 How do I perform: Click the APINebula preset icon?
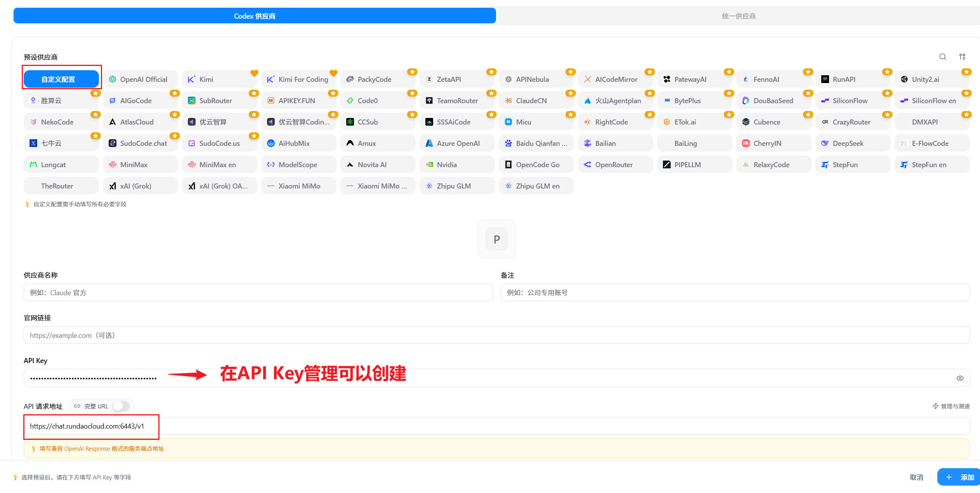[x=508, y=79]
